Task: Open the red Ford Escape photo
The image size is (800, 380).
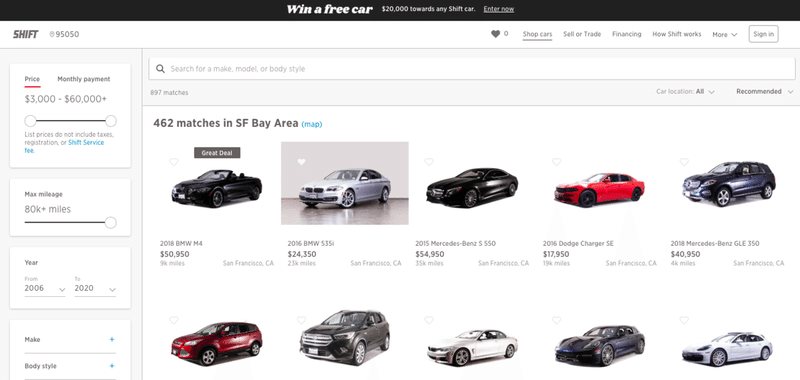Action: (x=217, y=343)
